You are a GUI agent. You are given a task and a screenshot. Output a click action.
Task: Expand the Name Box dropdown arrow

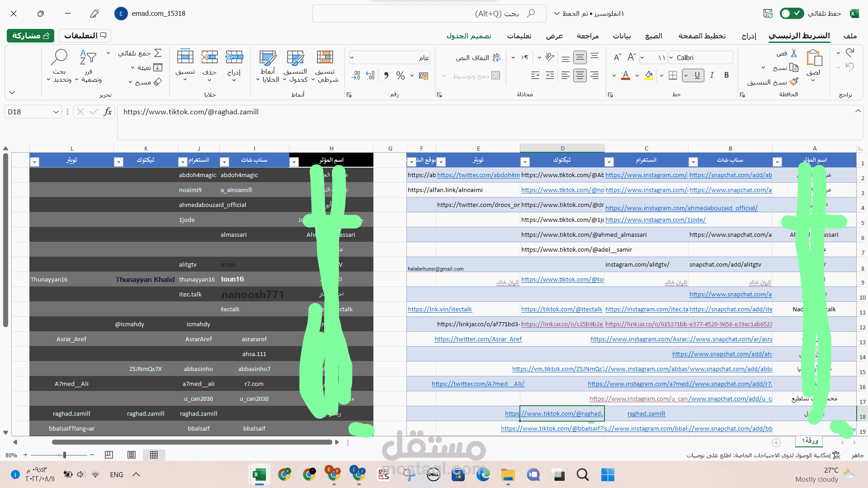pyautogui.click(x=56, y=112)
